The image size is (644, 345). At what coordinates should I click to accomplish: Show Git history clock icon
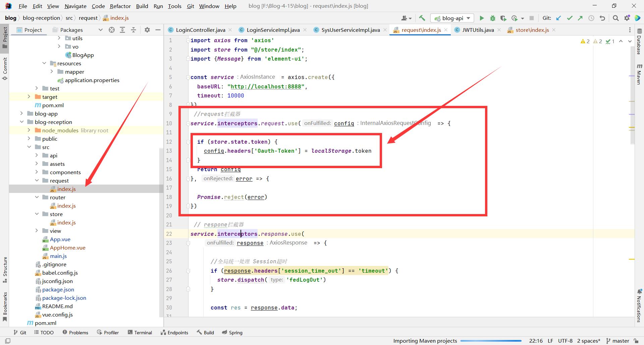point(591,18)
